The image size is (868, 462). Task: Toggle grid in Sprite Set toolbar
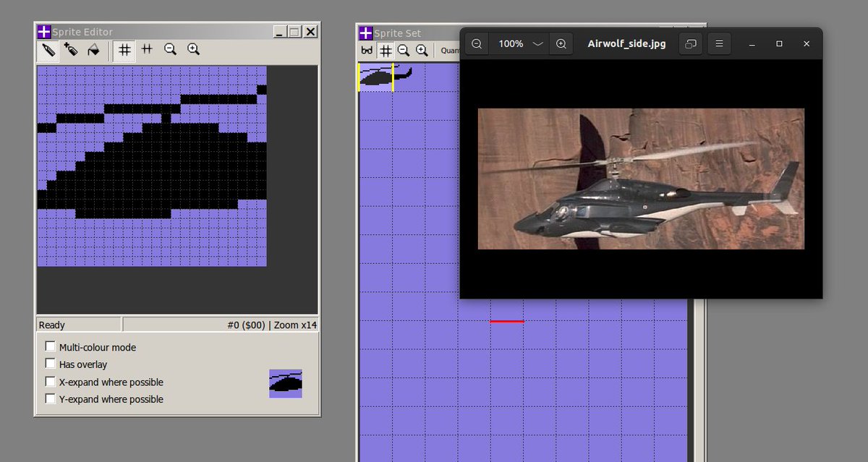coord(386,51)
